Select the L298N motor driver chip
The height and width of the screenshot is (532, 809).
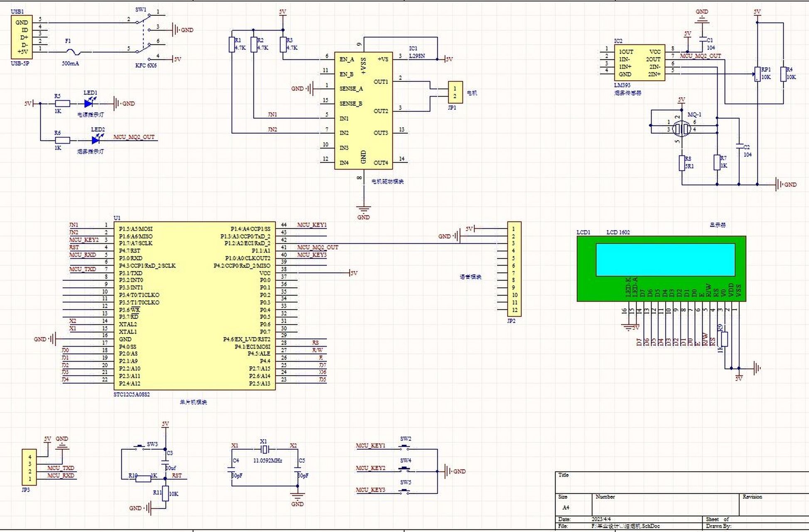[x=364, y=111]
